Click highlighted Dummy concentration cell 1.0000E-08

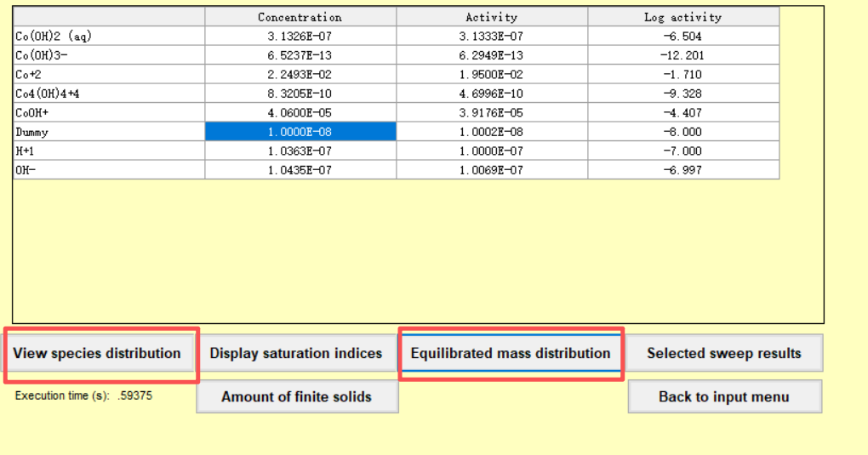click(x=300, y=132)
